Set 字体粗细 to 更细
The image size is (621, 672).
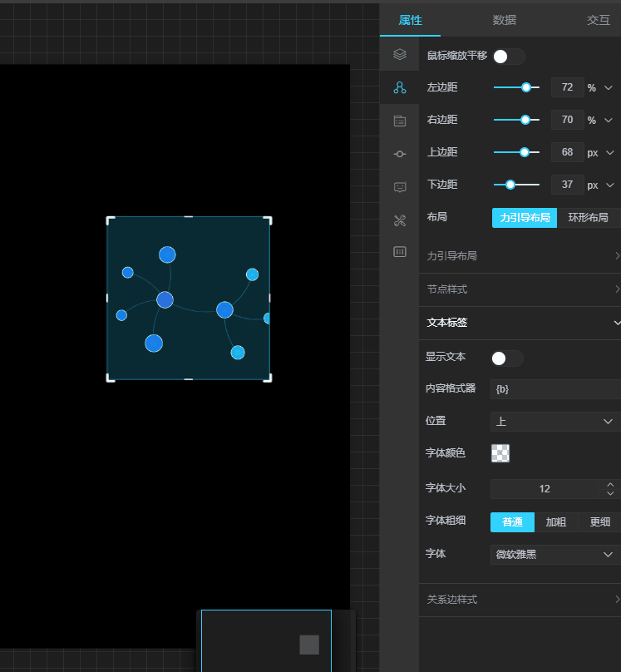599,522
